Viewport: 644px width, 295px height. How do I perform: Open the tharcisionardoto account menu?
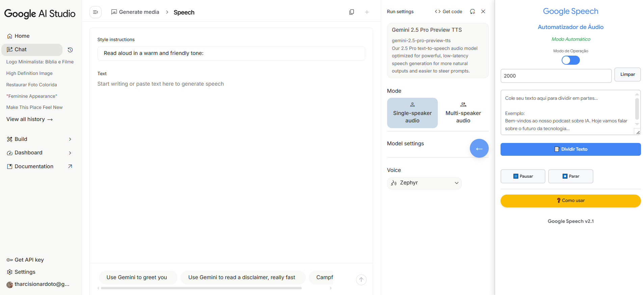38,284
